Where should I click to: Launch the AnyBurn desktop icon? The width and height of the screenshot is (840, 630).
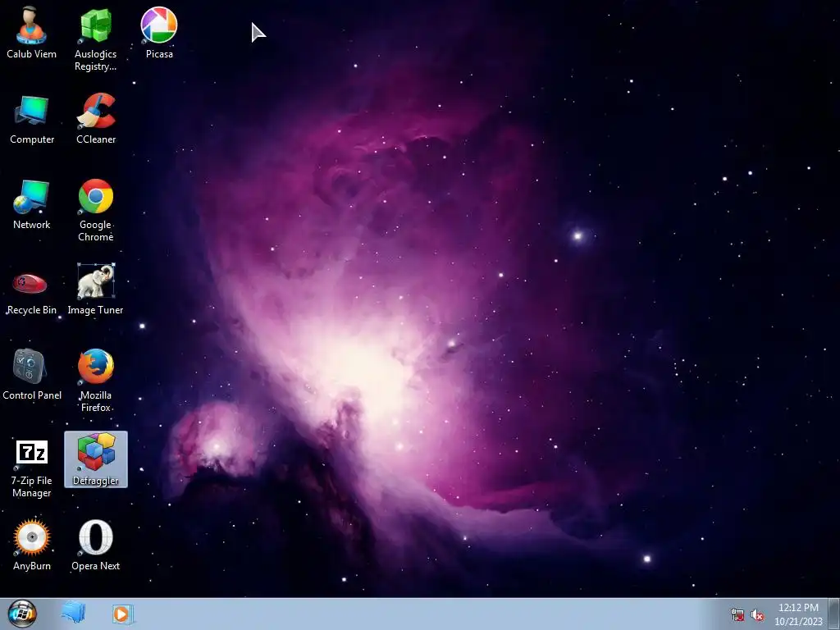pos(32,546)
